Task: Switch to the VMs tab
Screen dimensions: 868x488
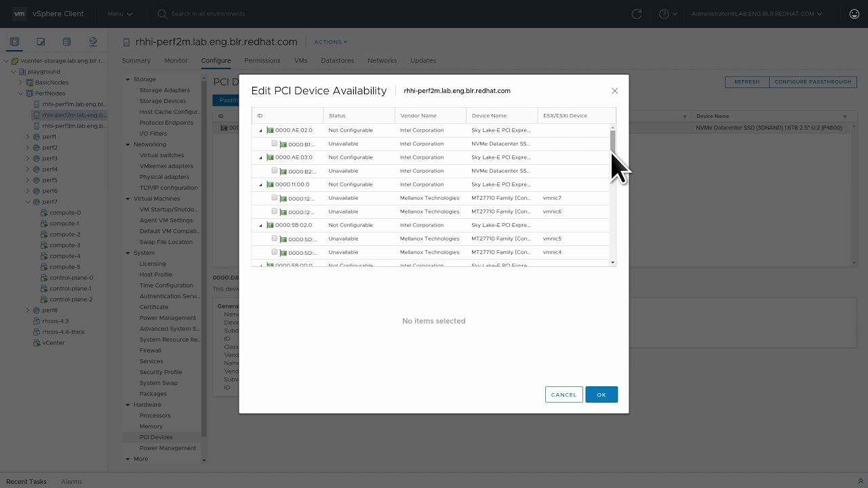Action: [x=300, y=60]
